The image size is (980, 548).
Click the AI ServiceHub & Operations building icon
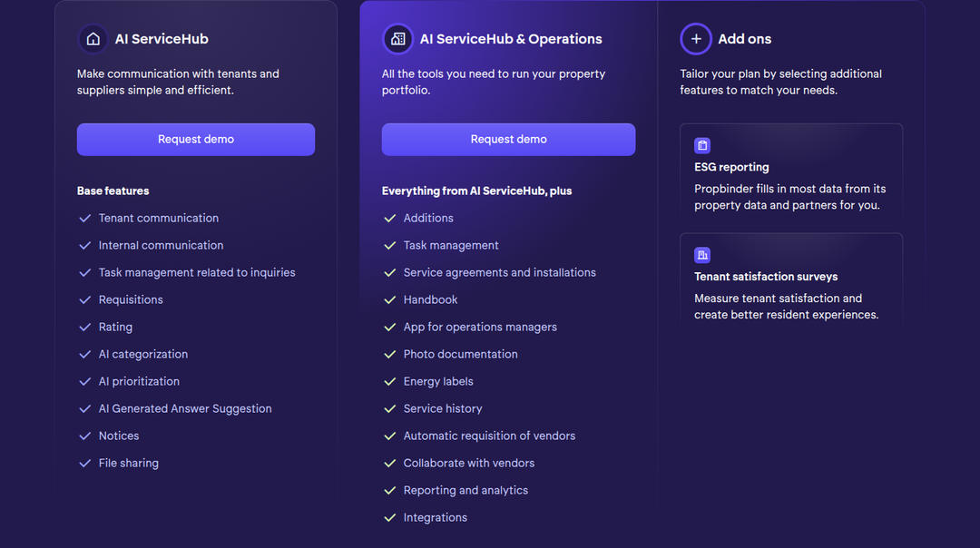398,39
